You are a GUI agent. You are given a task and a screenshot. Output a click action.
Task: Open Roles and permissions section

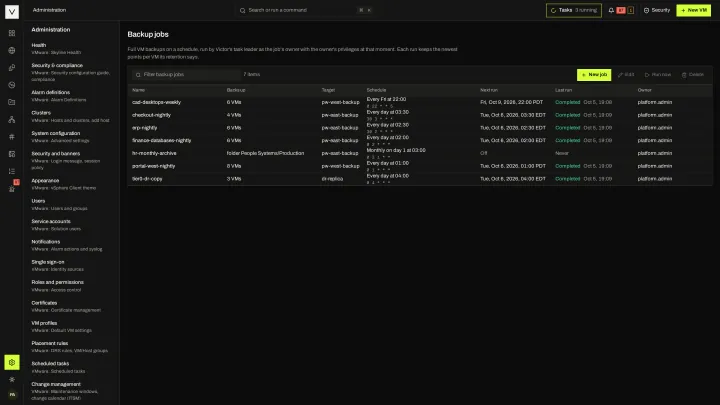pyautogui.click(x=71, y=286)
